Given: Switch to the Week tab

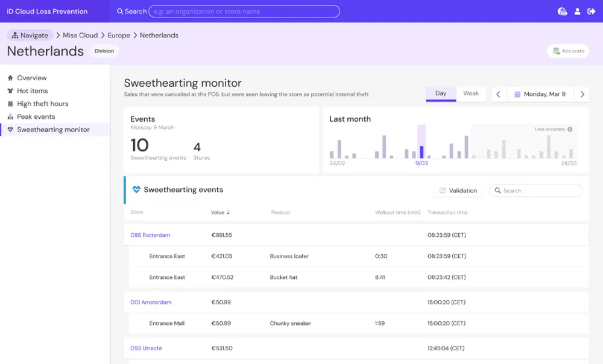Looking at the screenshot, I should (x=471, y=94).
